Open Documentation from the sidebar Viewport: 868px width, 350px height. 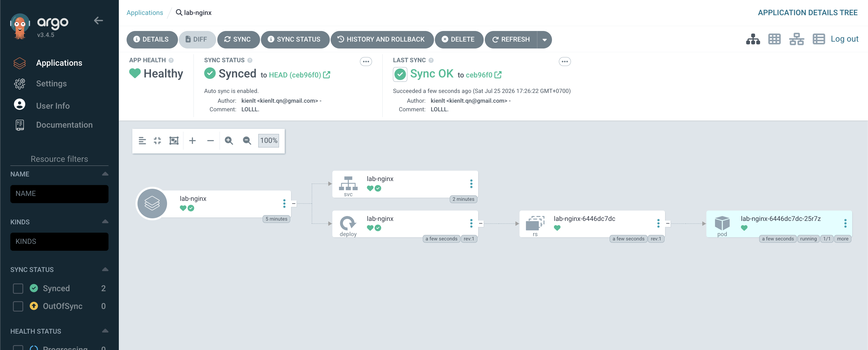pos(64,125)
